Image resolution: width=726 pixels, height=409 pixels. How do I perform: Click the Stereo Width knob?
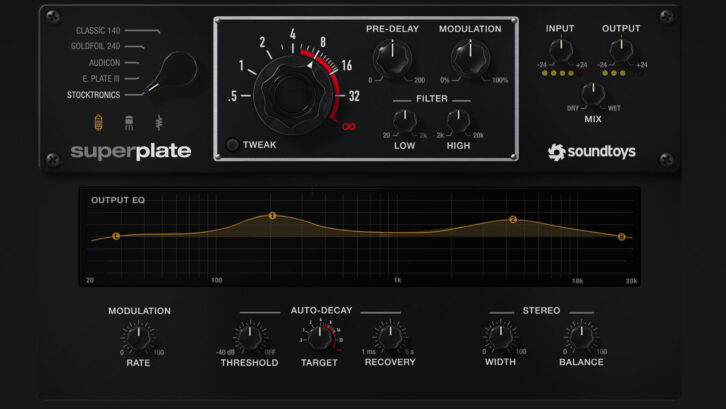pyautogui.click(x=501, y=337)
